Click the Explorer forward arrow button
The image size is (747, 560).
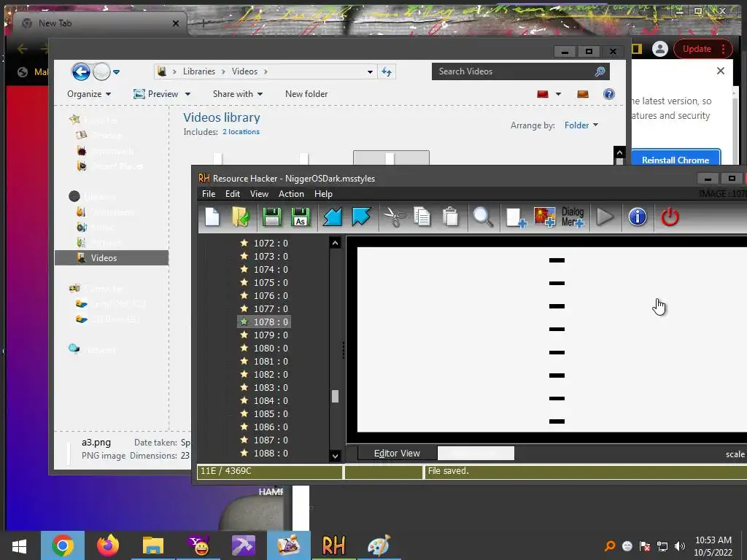coord(101,72)
